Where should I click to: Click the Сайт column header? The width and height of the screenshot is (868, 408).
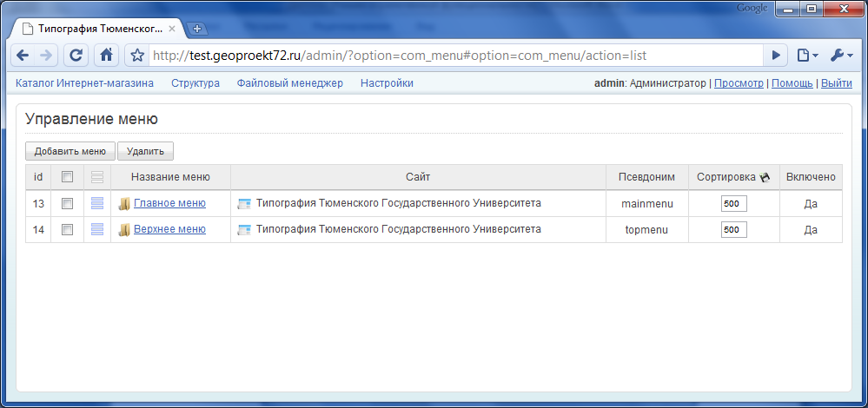[418, 177]
